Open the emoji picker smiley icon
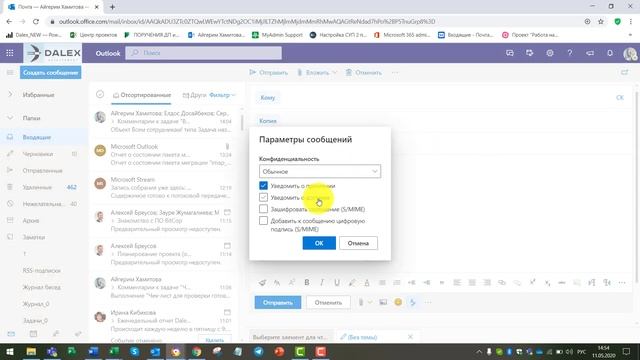The image size is (640, 360). click(398, 302)
